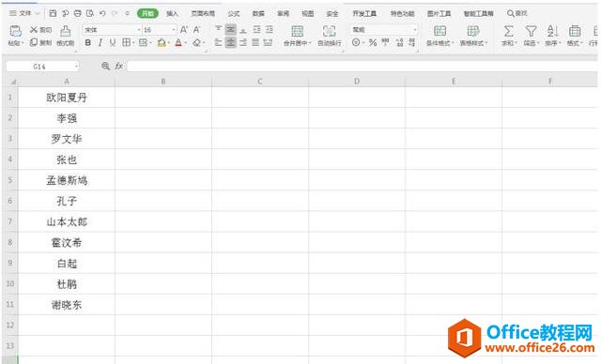Click the Wrap Text icon

coord(329,31)
